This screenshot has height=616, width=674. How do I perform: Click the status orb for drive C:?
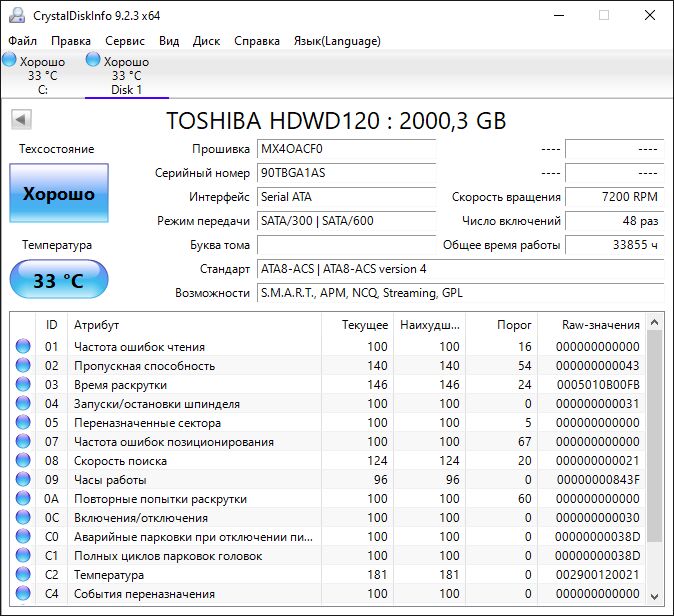9,61
